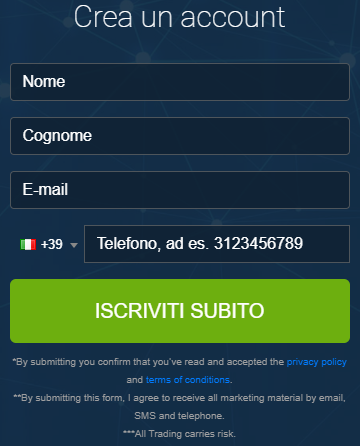Click into the Cognome field
360x446 pixels.
pos(180,136)
